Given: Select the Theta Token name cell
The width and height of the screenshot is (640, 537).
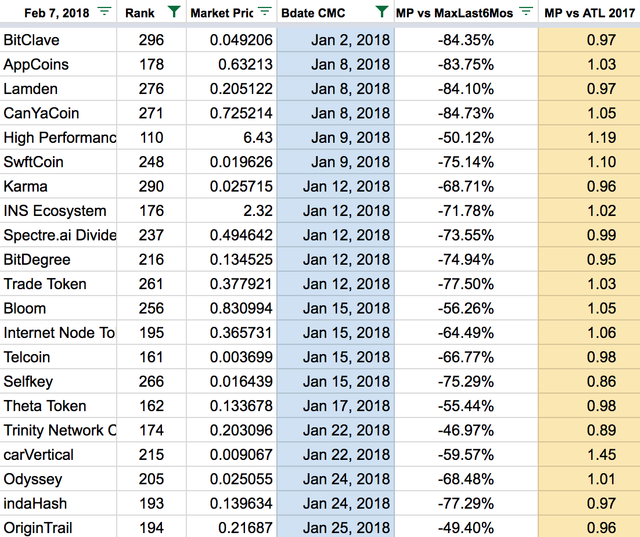Looking at the screenshot, I should (x=58, y=406).
